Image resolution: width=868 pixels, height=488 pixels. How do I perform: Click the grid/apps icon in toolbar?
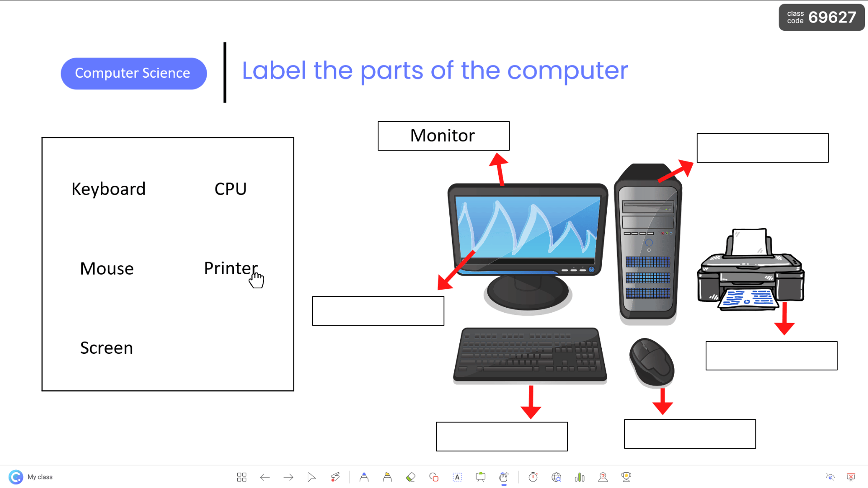click(241, 477)
